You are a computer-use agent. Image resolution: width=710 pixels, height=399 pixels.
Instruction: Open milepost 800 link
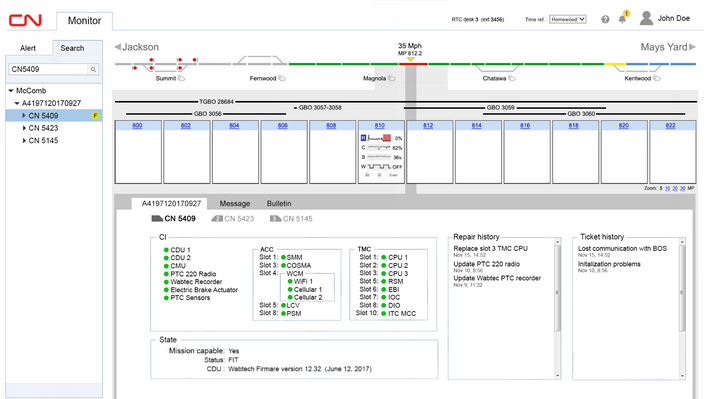137,125
